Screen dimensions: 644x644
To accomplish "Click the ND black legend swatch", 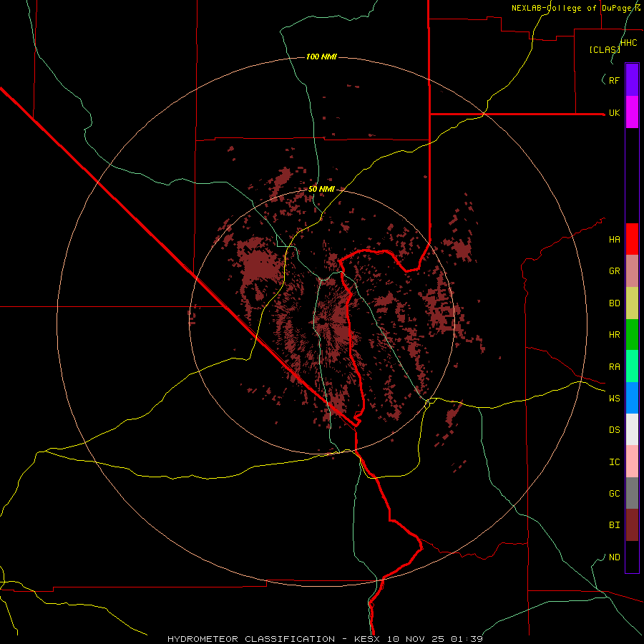I will pos(632,557).
